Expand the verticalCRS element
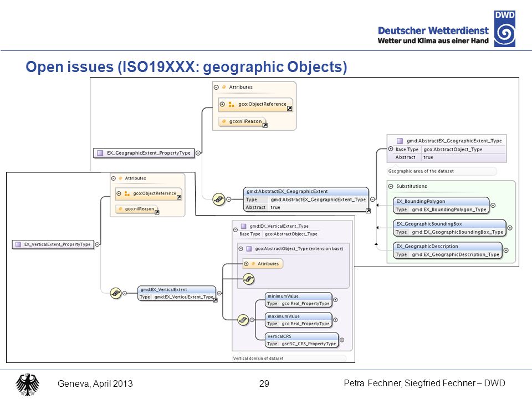532x399 pixels. click(342, 340)
